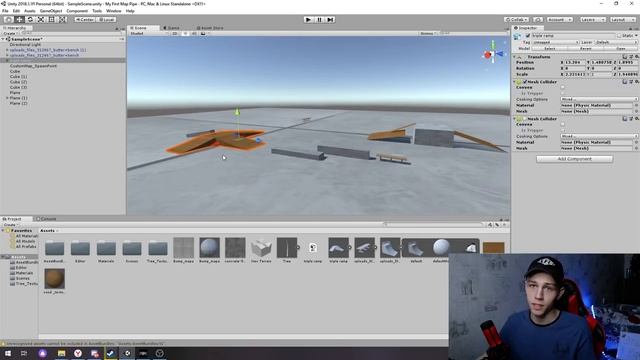The width and height of the screenshot is (640, 360).
Task: Open the Assets menu
Action: [29, 11]
